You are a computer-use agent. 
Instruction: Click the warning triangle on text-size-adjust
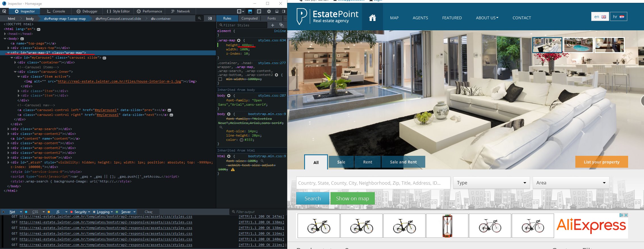coord(233,170)
